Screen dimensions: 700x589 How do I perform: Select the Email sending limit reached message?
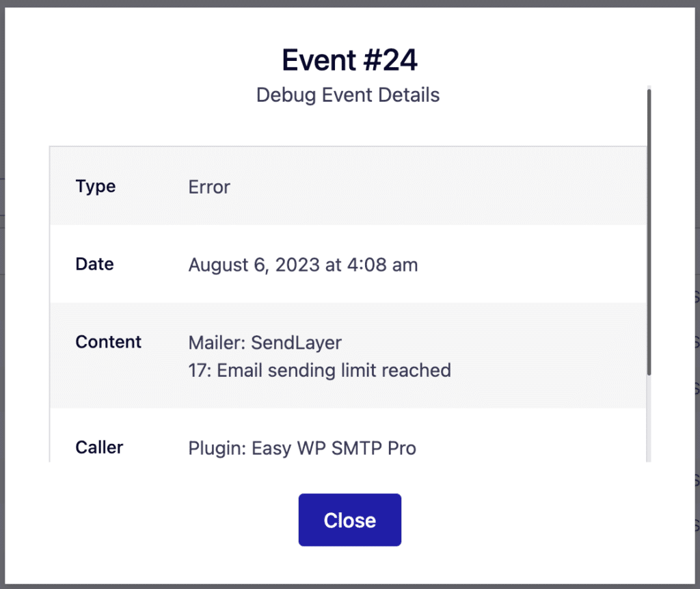coord(319,370)
